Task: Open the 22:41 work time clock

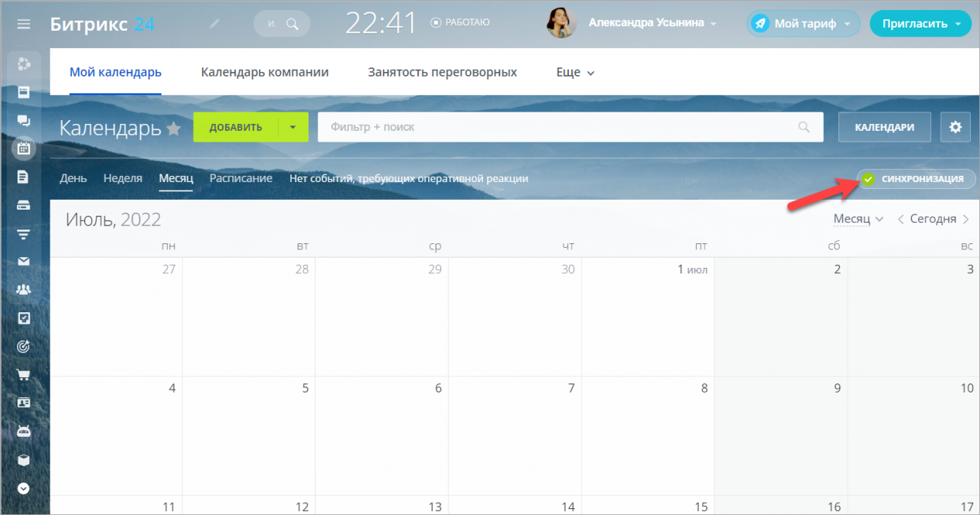Action: click(380, 23)
